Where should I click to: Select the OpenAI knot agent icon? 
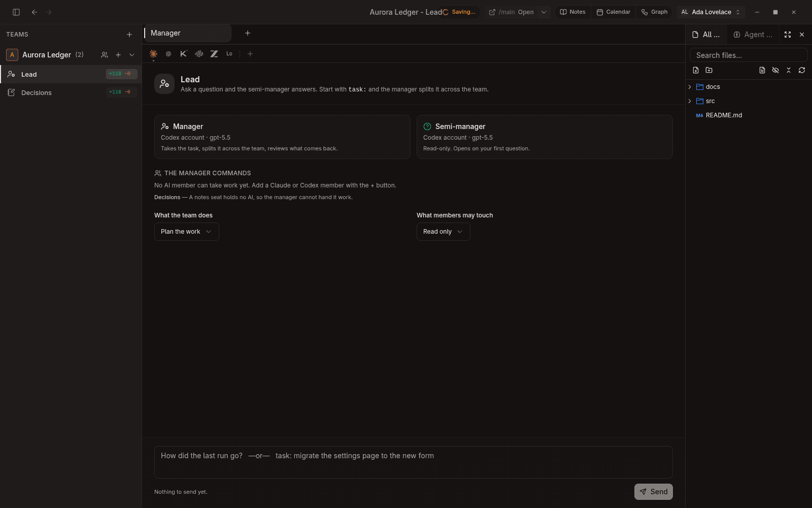coord(168,54)
